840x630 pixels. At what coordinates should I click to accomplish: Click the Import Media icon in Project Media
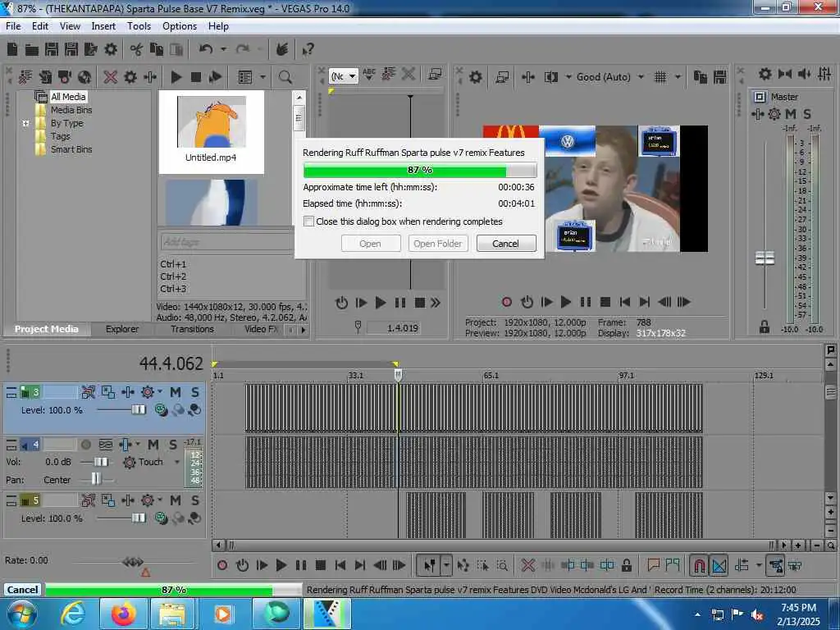click(25, 76)
